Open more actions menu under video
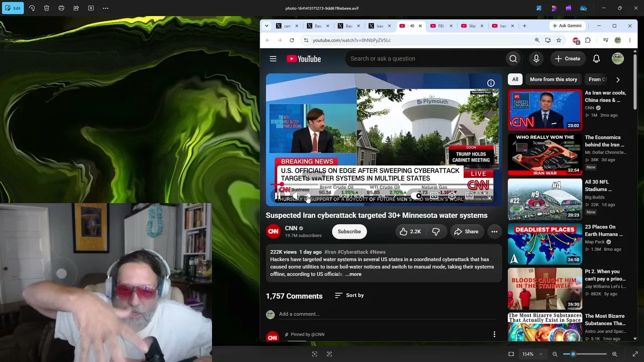Screen dimensions: 644x362 pyautogui.click(x=495, y=231)
